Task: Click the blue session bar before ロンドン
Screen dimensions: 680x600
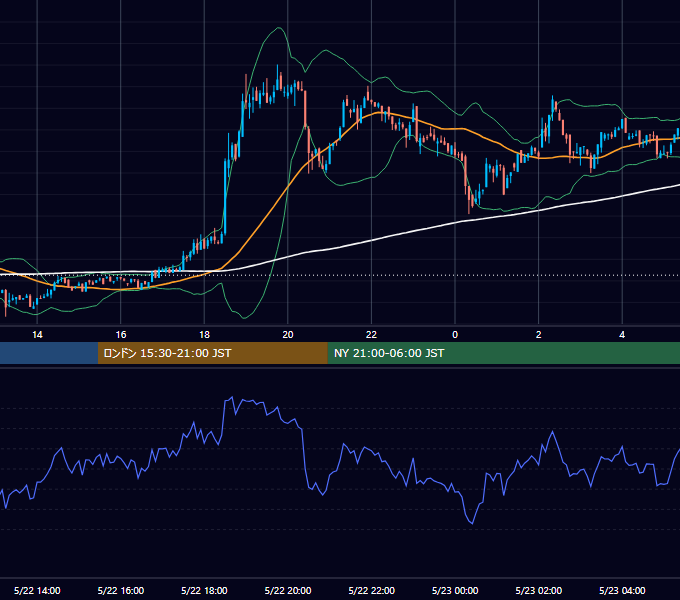Action: click(x=49, y=353)
